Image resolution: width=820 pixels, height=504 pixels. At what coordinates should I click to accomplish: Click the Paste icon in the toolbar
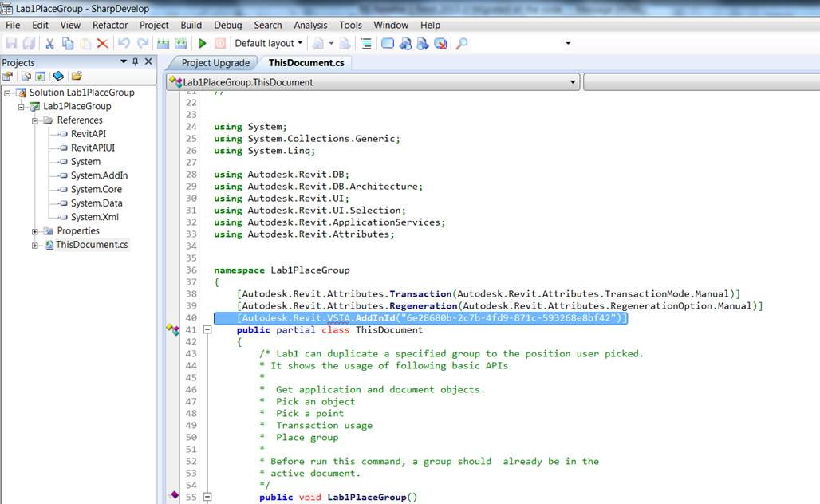87,43
